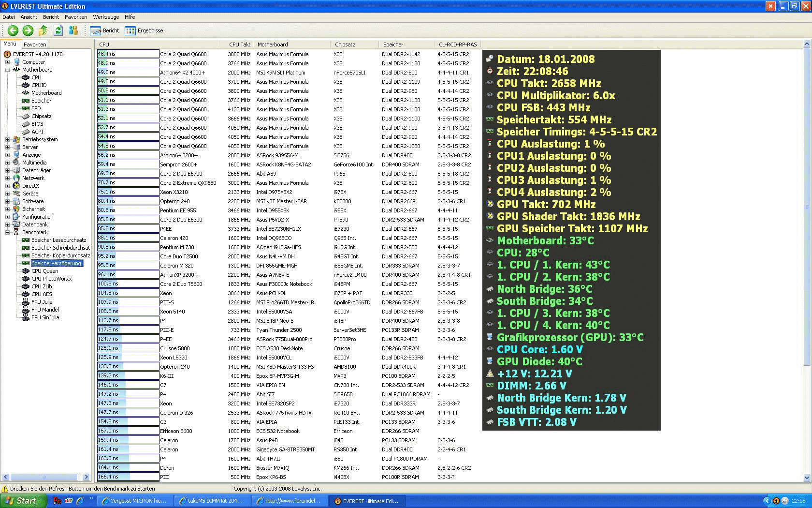Select the CPU AES benchmark
The height and width of the screenshot is (508, 812).
(42, 294)
